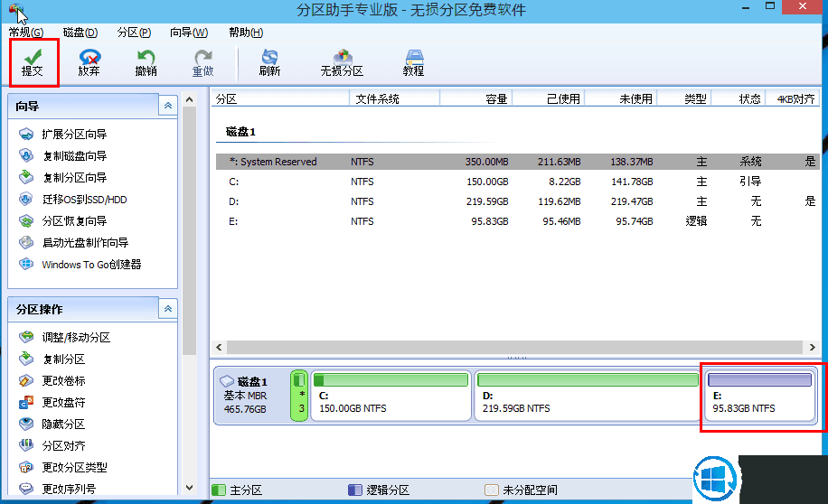The height and width of the screenshot is (504, 828).
Task: Select 更改序列号 operation
Action: point(57,489)
